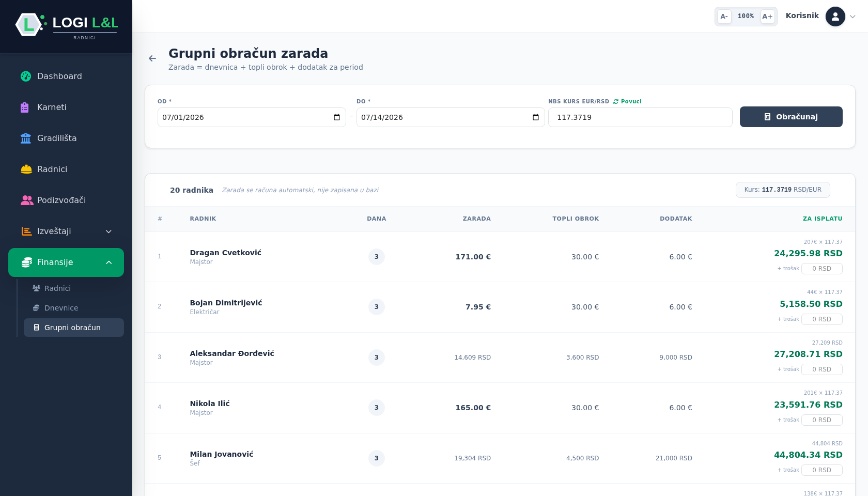
Task: Open Podizvođači in the sidebar
Action: [x=66, y=200]
